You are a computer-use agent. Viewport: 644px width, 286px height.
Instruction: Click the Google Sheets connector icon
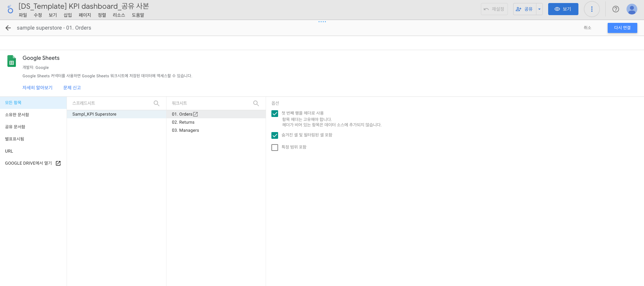click(x=12, y=61)
